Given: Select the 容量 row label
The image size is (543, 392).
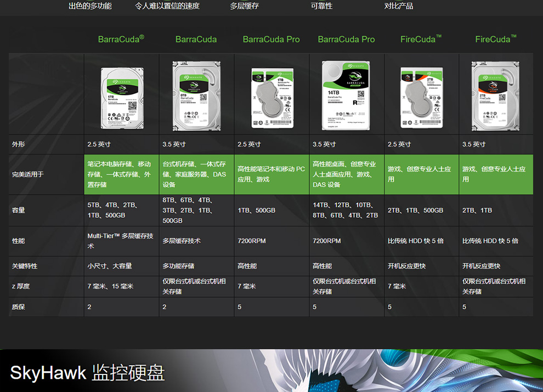Looking at the screenshot, I should coord(18,210).
